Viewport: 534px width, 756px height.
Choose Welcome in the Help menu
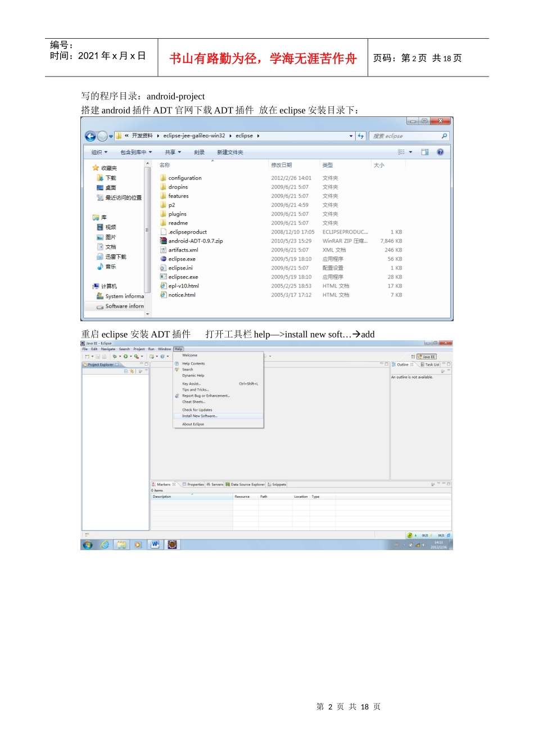click(x=189, y=355)
